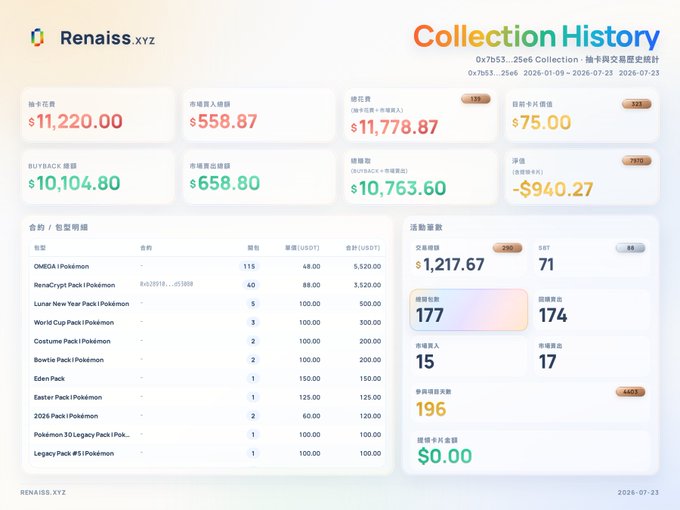Screen dimensions: 680x510
Task: Click the 115 open count for OMEGA
Action: (249, 266)
